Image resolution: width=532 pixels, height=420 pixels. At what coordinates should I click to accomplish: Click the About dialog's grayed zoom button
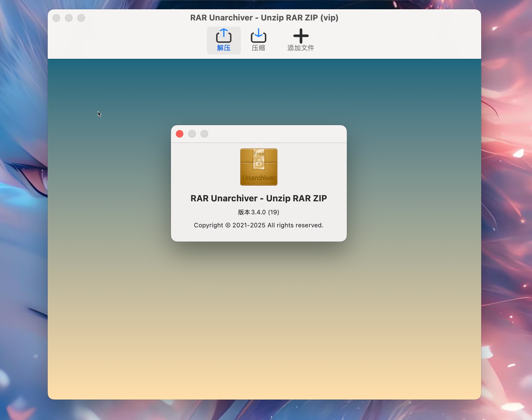pos(204,134)
